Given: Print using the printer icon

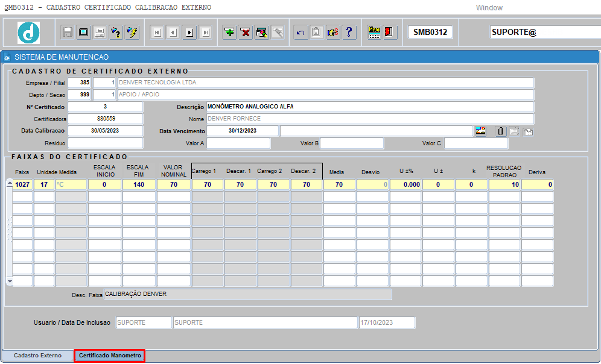Looking at the screenshot, I should click(x=100, y=33).
